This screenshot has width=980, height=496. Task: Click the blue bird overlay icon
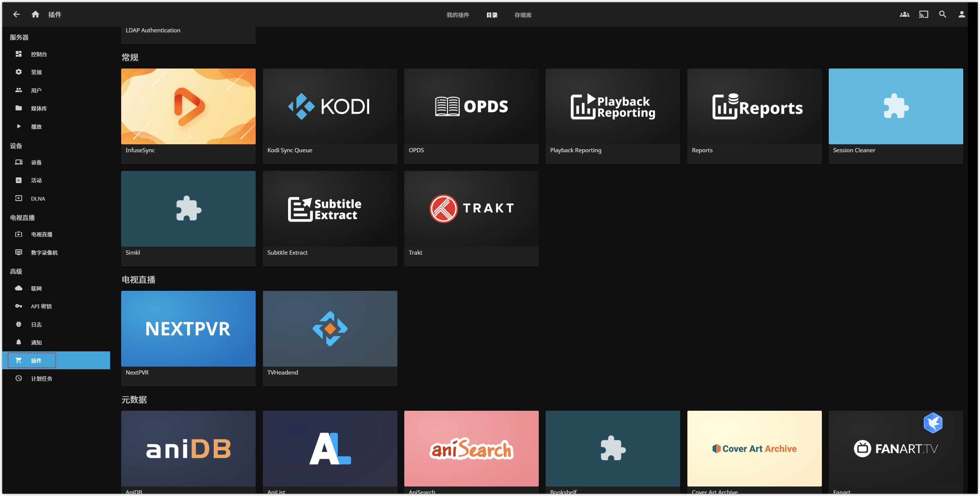(933, 423)
